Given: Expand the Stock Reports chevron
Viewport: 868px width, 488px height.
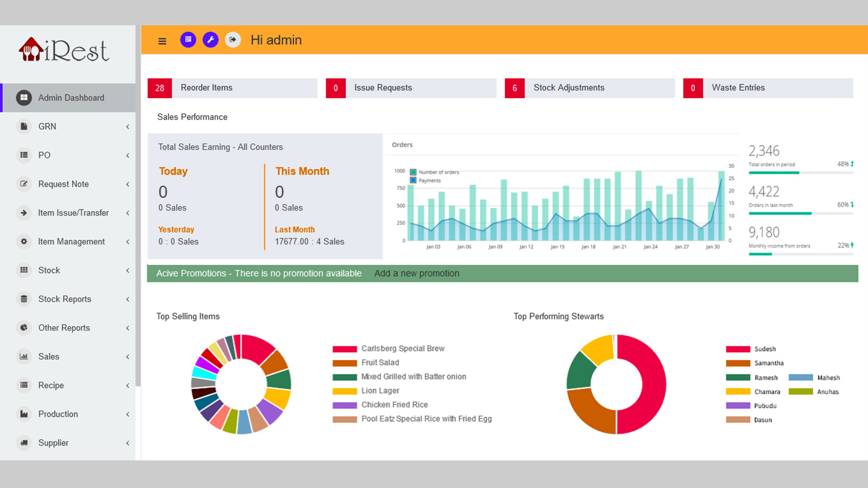Looking at the screenshot, I should pyautogui.click(x=128, y=299).
